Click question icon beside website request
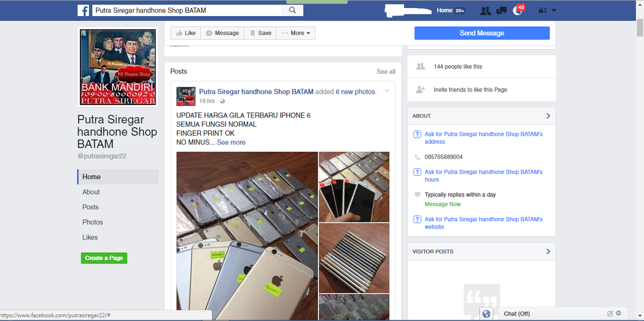Image resolution: width=644 pixels, height=321 pixels. (417, 219)
